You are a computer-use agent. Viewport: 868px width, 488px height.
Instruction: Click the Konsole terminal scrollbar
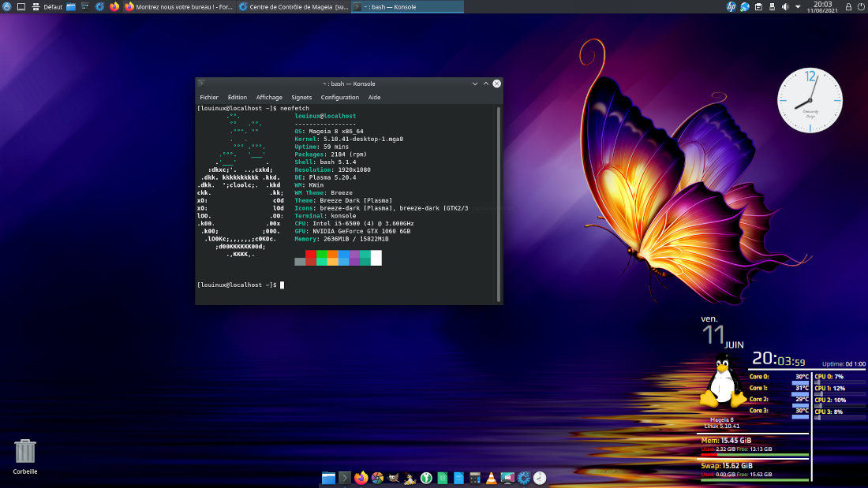pyautogui.click(x=499, y=203)
